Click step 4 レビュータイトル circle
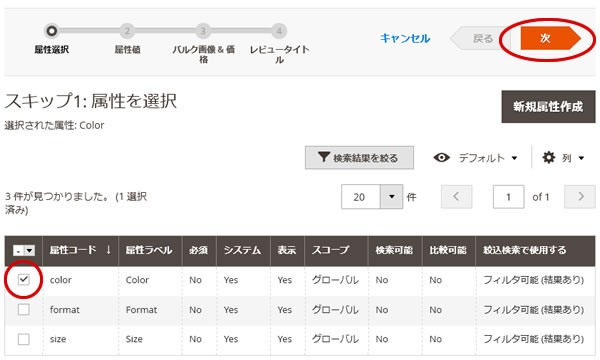 click(279, 31)
